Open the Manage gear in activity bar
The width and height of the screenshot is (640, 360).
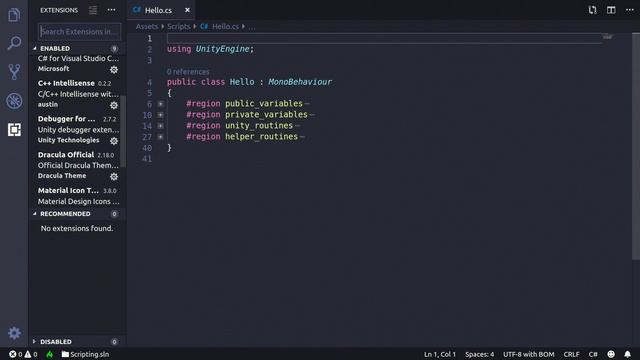pyautogui.click(x=14, y=333)
